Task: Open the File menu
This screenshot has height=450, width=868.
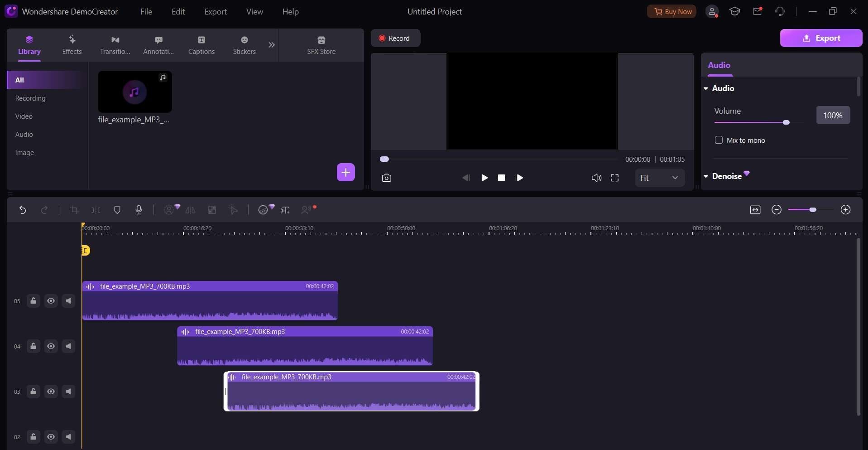Action: coord(146,12)
